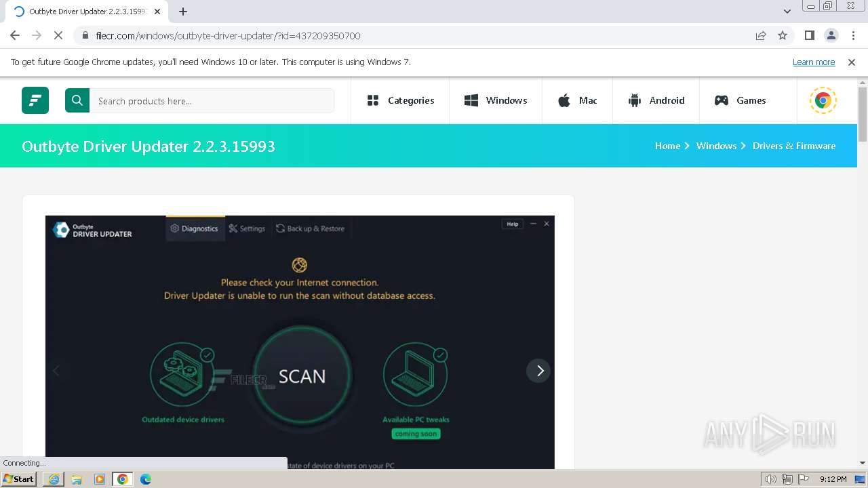
Task: Open the Windows menu item
Action: (x=496, y=100)
